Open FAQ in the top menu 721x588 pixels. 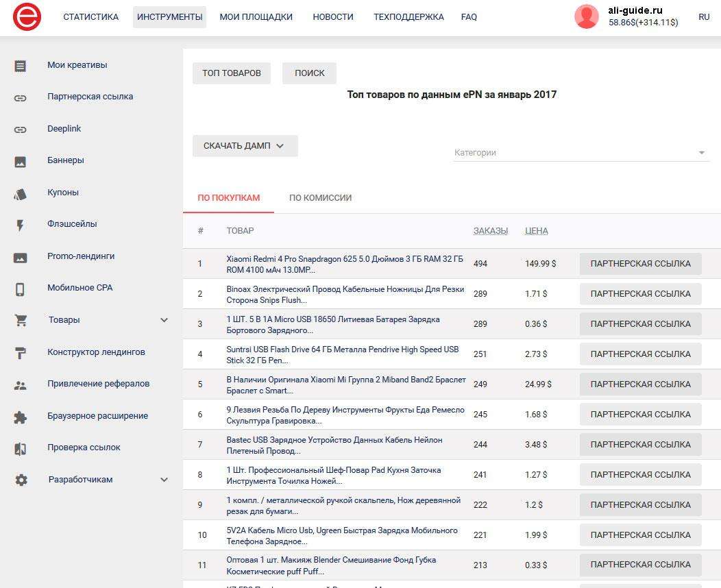click(x=469, y=17)
